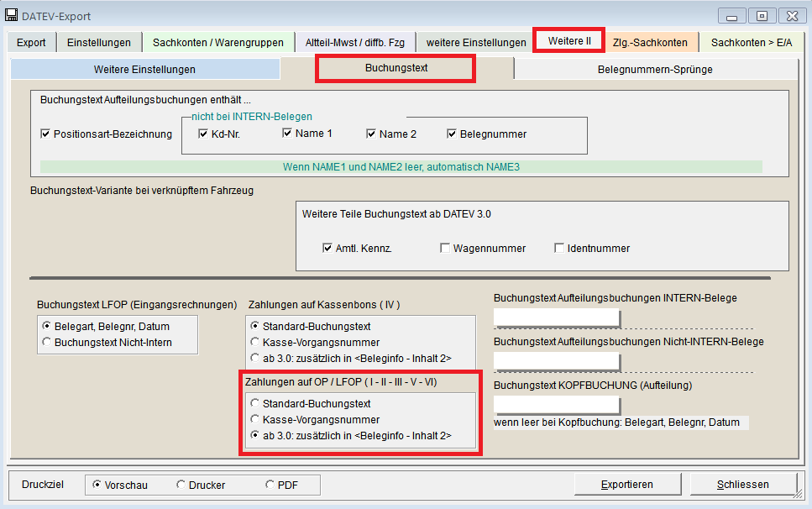Minimize the DATEV-Export window

pos(731,16)
